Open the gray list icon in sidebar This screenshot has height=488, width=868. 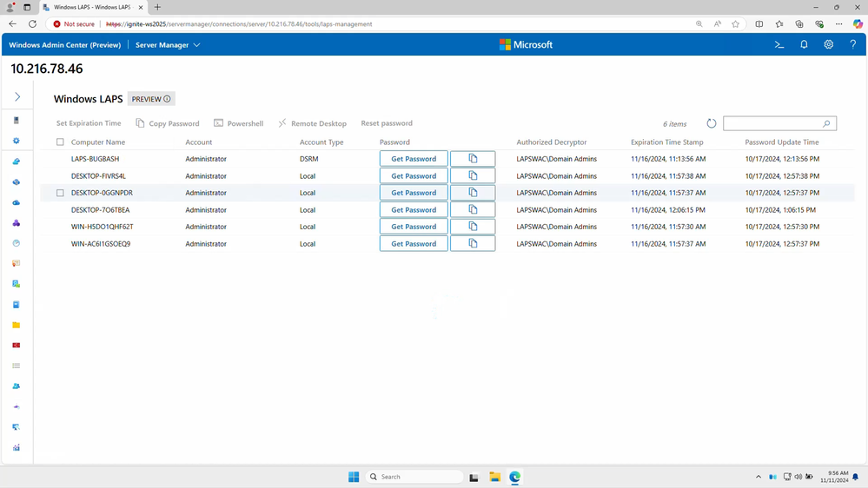(16, 366)
